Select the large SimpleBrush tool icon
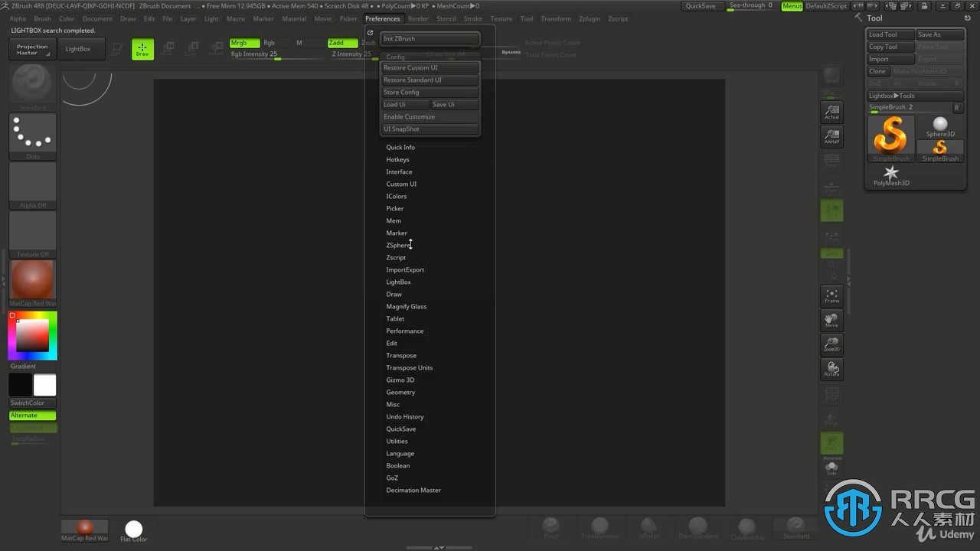 [891, 138]
